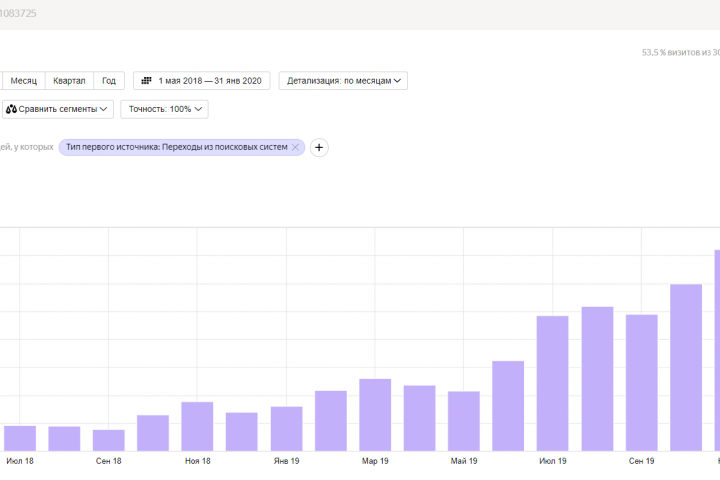Expand the Точность: 100% dropdown
This screenshot has width=720, height=480.
pyautogui.click(x=167, y=109)
